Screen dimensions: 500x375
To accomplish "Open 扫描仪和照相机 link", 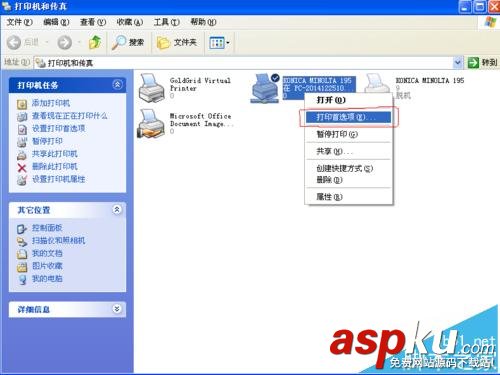I will tap(58, 241).
